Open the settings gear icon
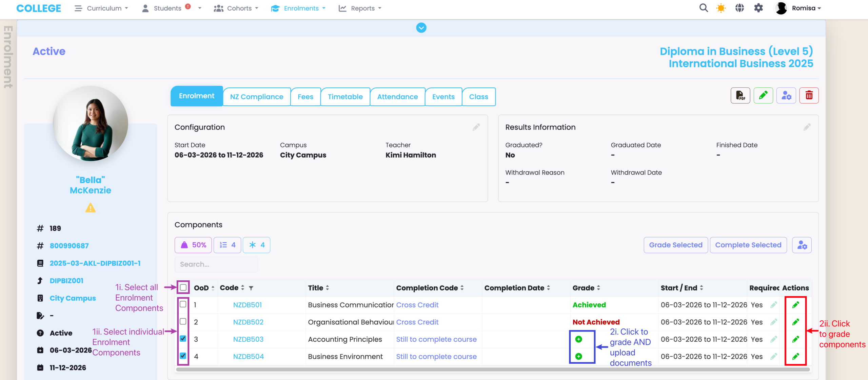 point(758,8)
